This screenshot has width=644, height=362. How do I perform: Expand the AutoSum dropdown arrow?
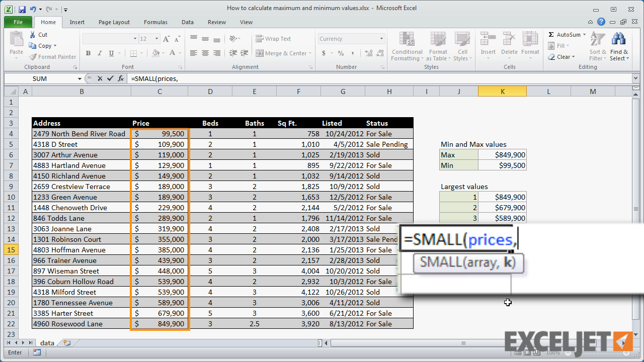click(585, 35)
